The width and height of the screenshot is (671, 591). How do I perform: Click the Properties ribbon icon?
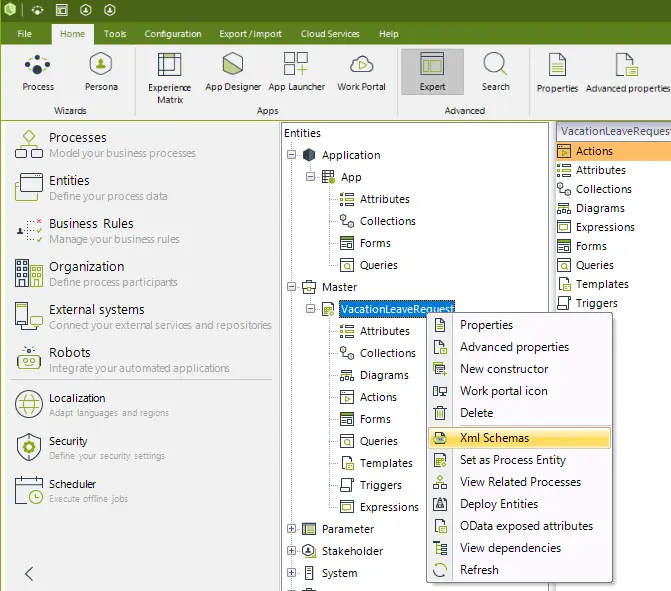[557, 74]
